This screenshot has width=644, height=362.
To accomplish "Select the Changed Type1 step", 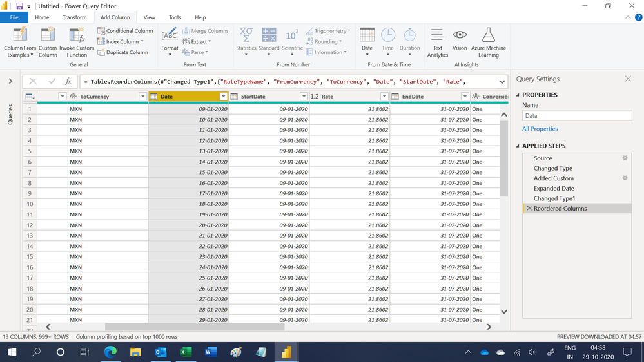I will (x=577, y=198).
